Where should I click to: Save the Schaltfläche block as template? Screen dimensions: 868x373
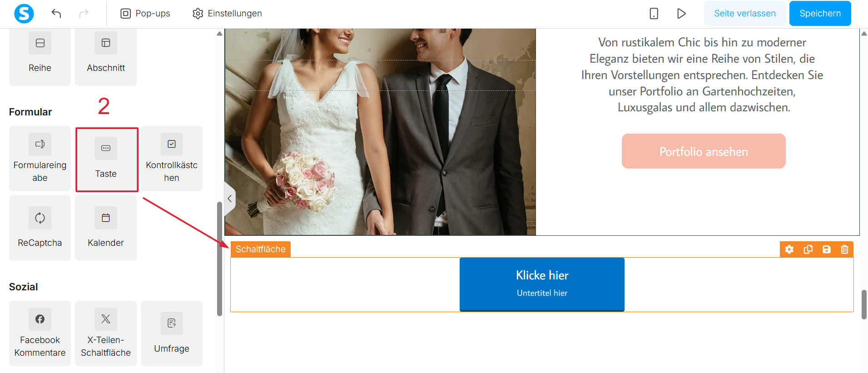827,249
